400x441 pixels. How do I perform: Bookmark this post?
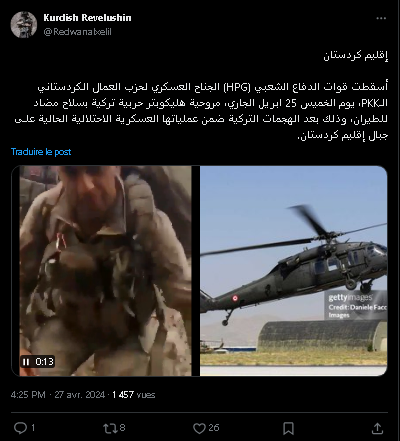coord(288,428)
